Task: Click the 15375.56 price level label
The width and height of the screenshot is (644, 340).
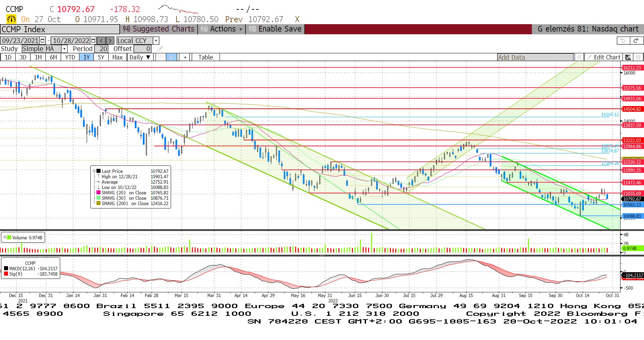Action: 632,88
